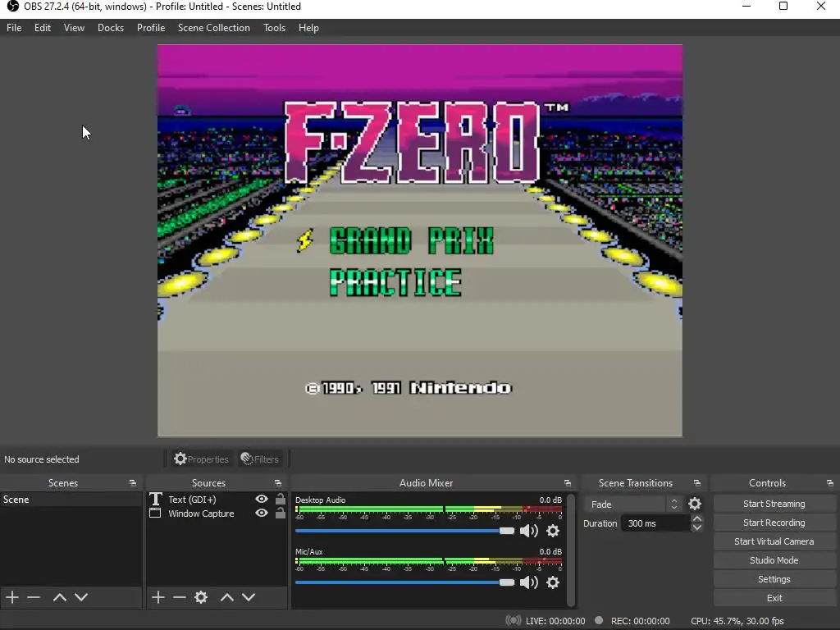The width and height of the screenshot is (840, 630).
Task: Click the Exit button
Action: pyautogui.click(x=774, y=598)
